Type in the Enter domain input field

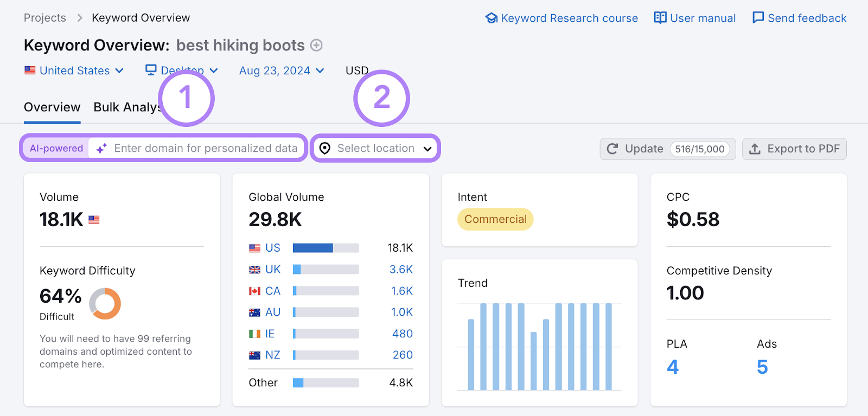[x=206, y=149]
